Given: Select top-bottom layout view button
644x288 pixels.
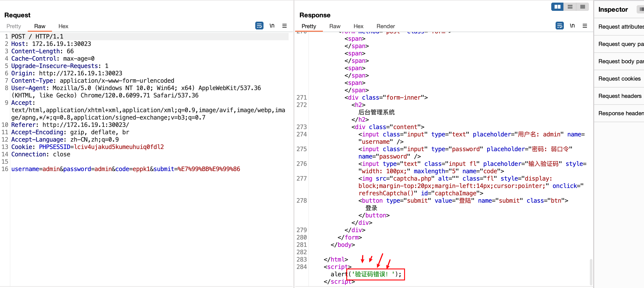Looking at the screenshot, I should (x=570, y=7).
